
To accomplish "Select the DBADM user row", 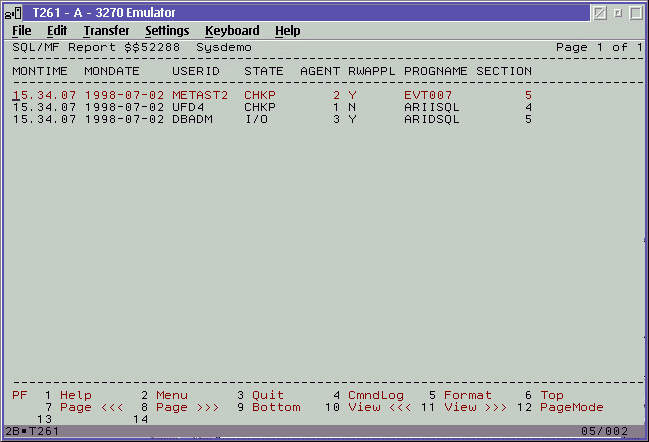I will coord(192,120).
